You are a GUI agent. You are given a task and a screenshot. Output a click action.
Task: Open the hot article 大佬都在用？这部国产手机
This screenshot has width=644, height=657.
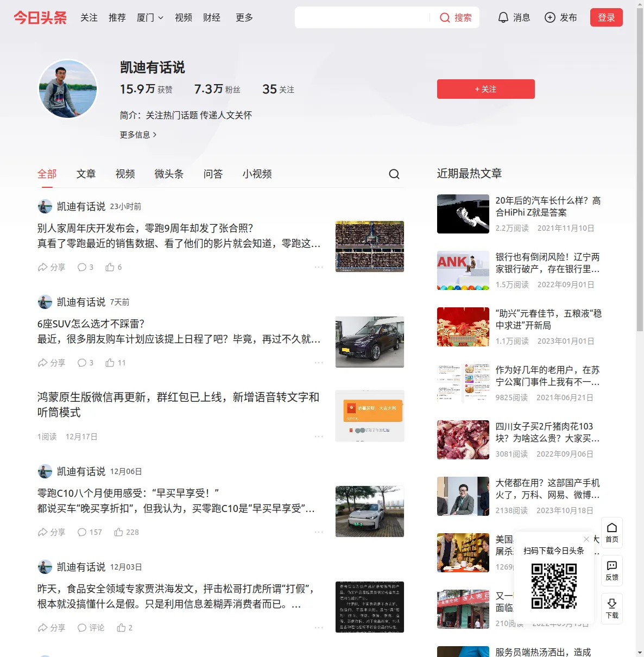tap(548, 489)
